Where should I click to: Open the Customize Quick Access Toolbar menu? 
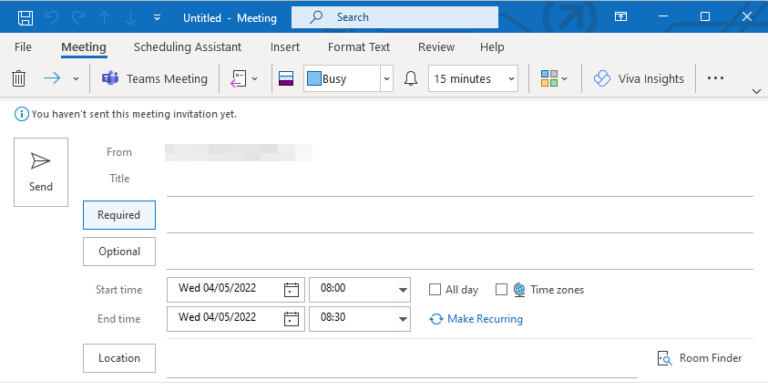click(157, 18)
